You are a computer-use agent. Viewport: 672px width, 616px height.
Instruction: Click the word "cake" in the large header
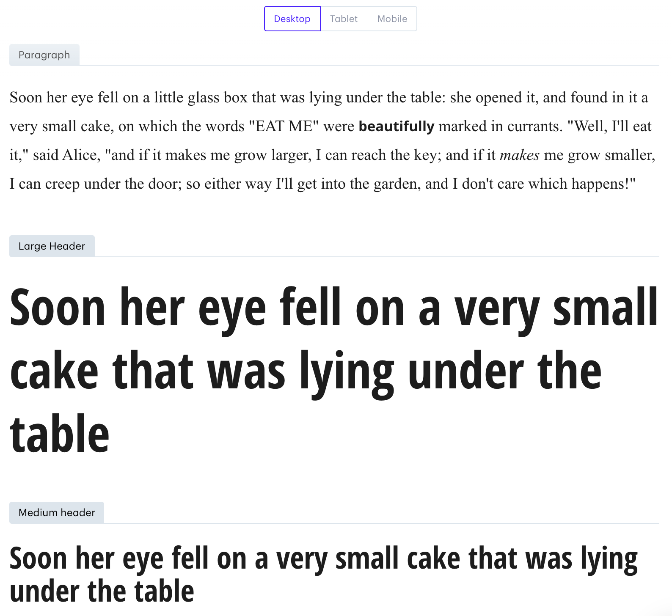54,371
